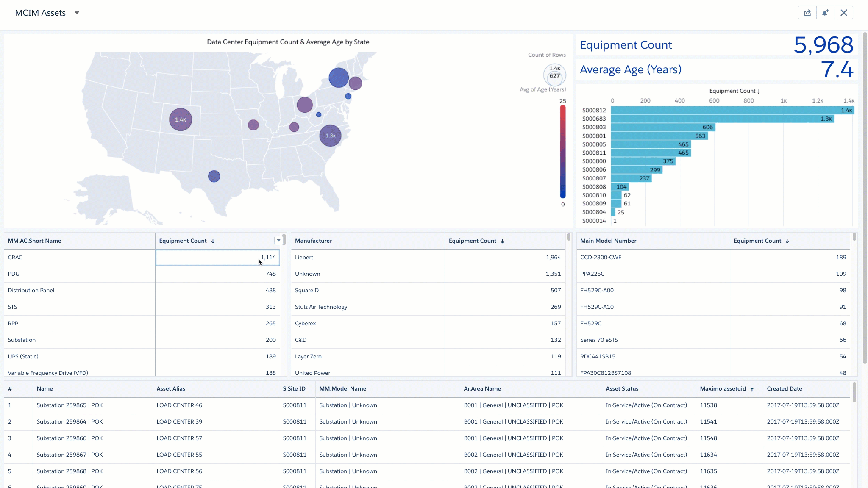This screenshot has width=868, height=488.
Task: Select Substation 259865 | POK row
Action: pos(70,405)
